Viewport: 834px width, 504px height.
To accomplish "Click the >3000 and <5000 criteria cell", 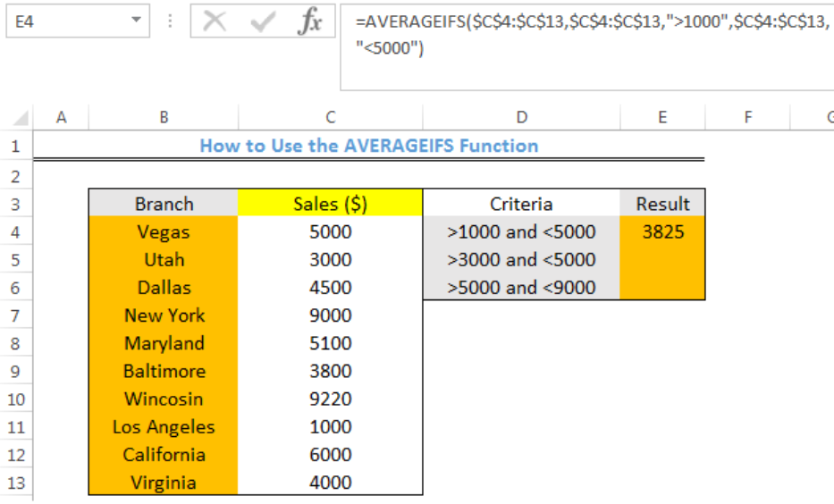I will (x=522, y=260).
